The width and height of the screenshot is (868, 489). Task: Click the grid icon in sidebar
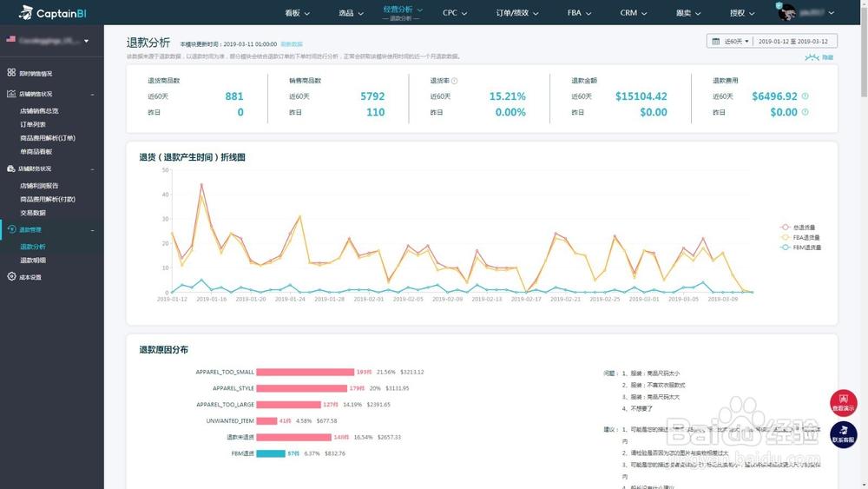11,73
